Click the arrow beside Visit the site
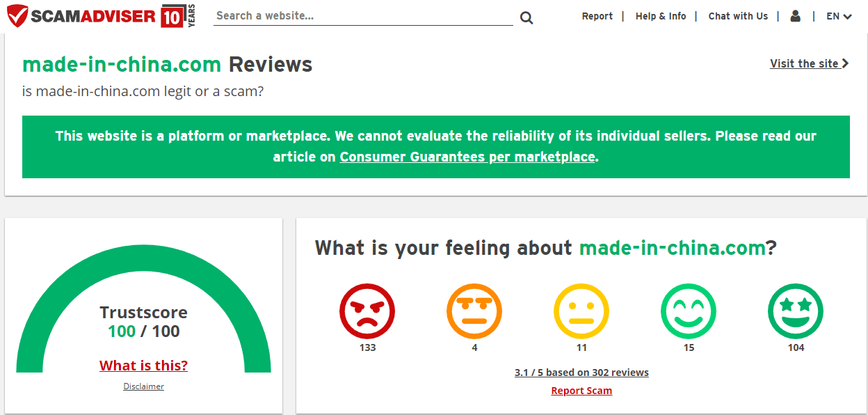 (x=846, y=63)
